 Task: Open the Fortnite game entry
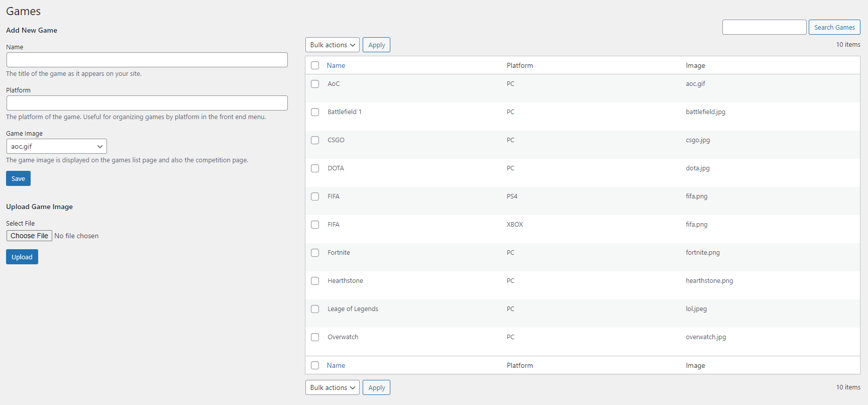(339, 253)
